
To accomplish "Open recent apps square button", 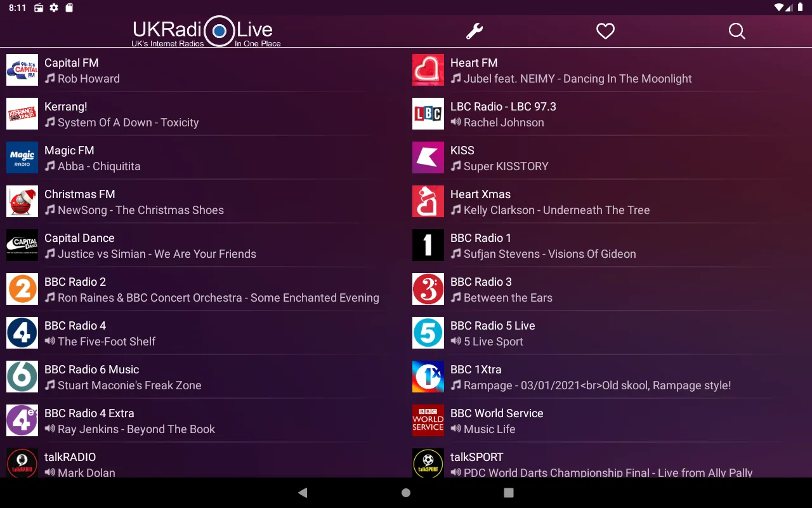I will [x=508, y=493].
